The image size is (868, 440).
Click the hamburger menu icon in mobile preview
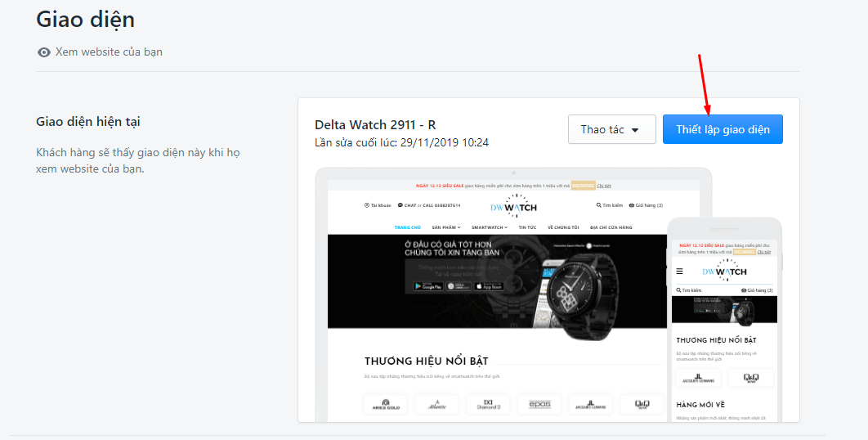coord(679,272)
